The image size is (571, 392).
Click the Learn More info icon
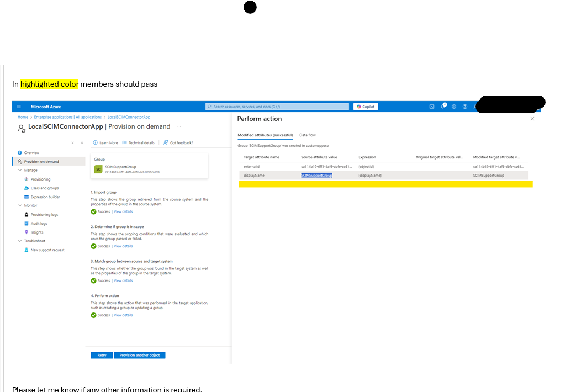tap(95, 142)
